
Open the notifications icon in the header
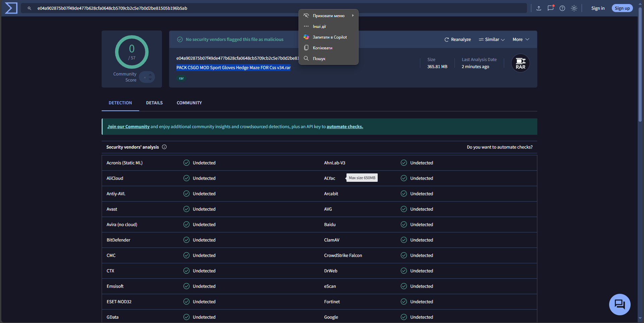550,8
